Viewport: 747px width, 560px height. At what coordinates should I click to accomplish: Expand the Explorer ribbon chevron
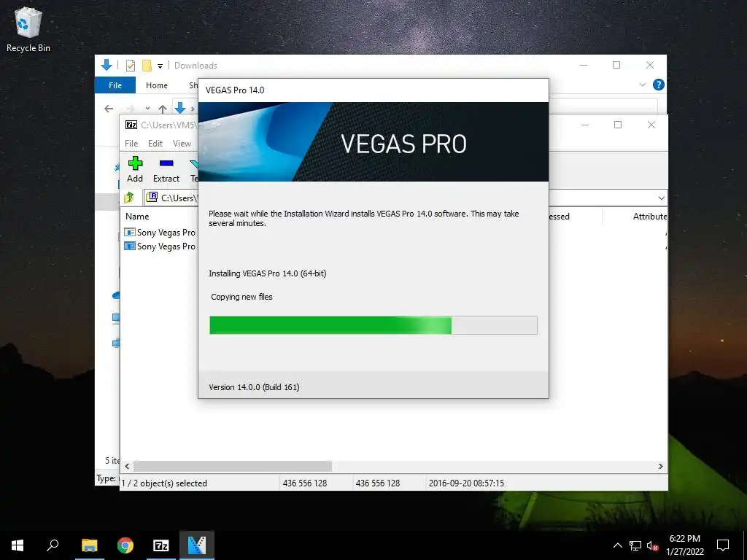point(643,85)
